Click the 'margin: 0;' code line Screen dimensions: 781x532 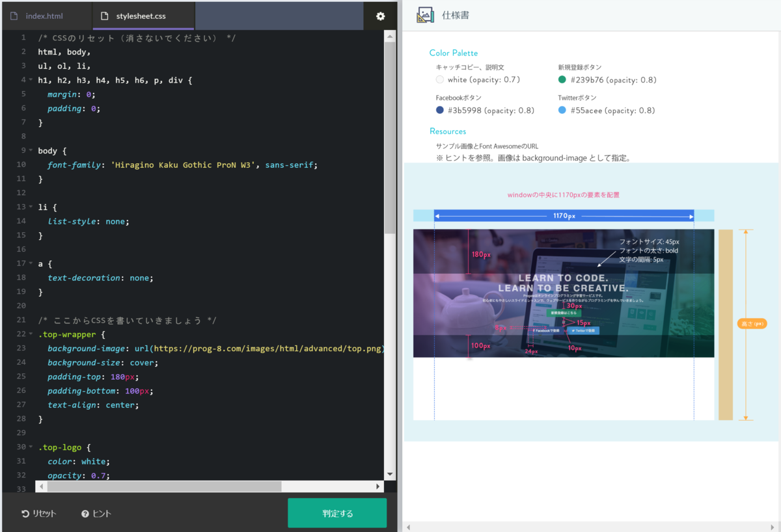(72, 94)
